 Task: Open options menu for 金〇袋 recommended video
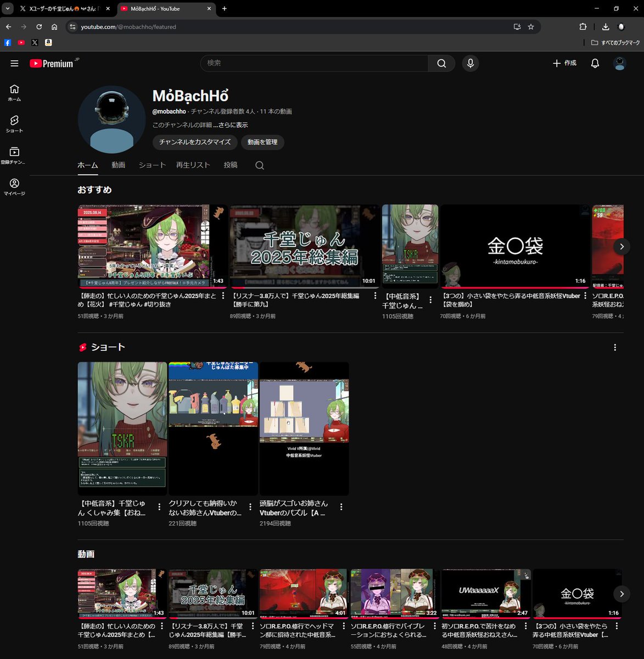click(585, 295)
